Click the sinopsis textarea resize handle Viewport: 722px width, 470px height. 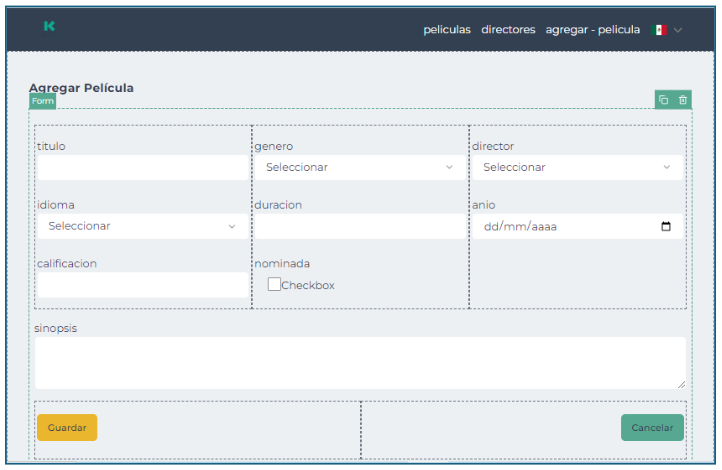point(681,383)
